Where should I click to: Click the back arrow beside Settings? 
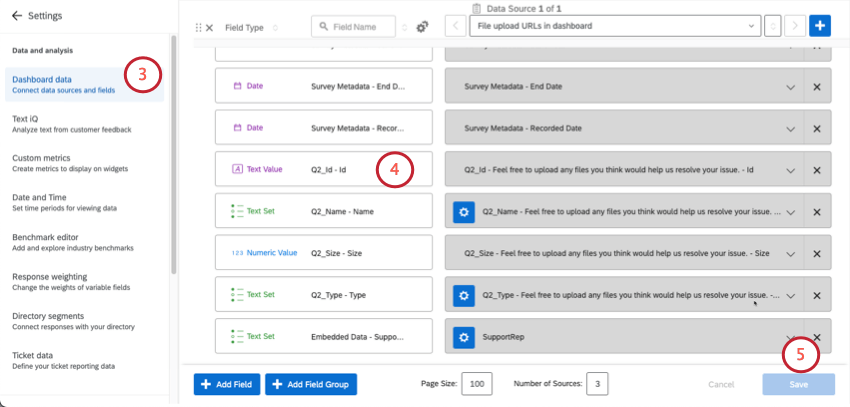(17, 17)
